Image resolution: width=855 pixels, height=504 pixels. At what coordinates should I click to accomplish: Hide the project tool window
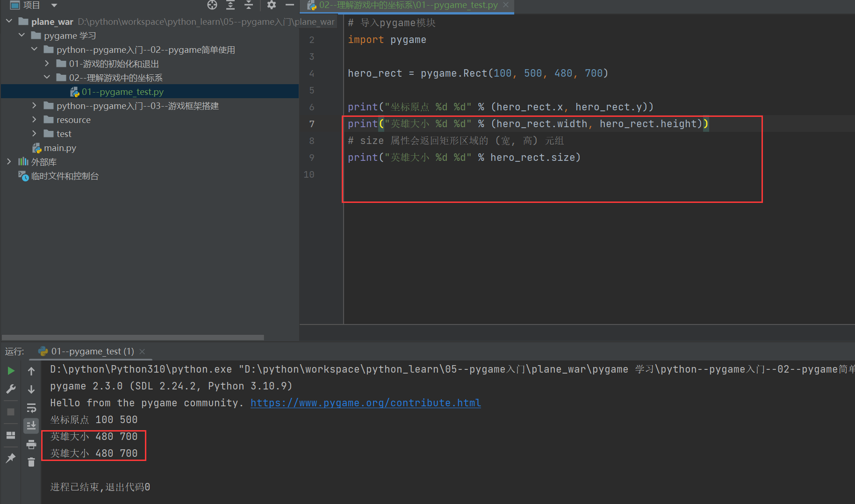click(290, 5)
